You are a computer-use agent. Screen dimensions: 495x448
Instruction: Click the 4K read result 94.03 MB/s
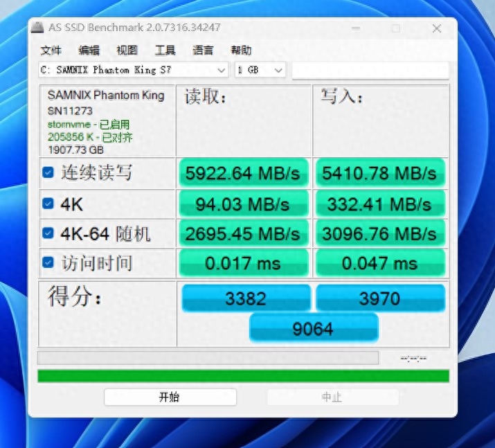click(x=244, y=204)
